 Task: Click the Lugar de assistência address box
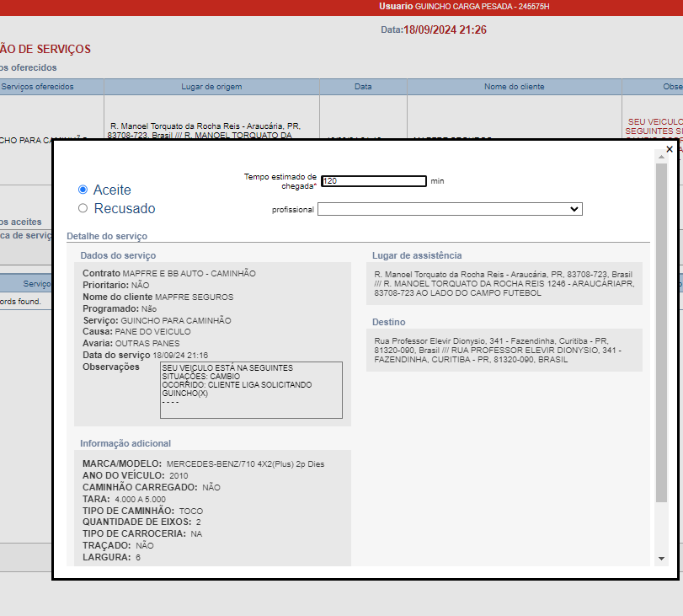504,285
